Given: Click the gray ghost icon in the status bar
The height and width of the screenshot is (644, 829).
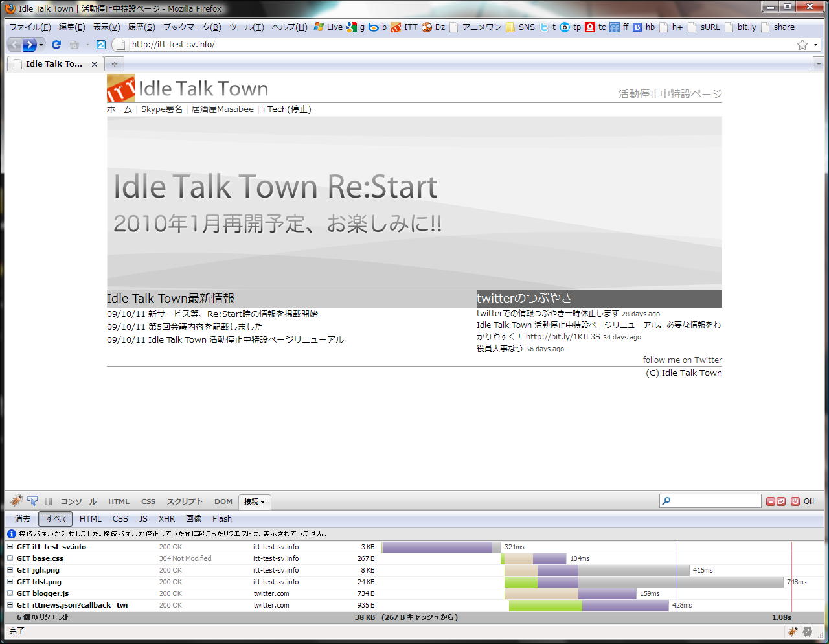Looking at the screenshot, I should point(808,631).
